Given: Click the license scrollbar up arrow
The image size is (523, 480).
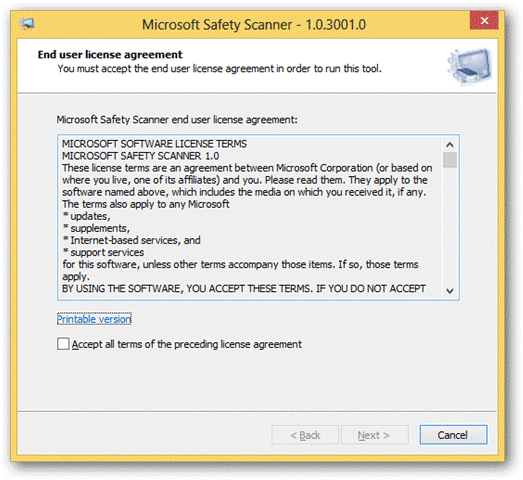Looking at the screenshot, I should point(450,144).
